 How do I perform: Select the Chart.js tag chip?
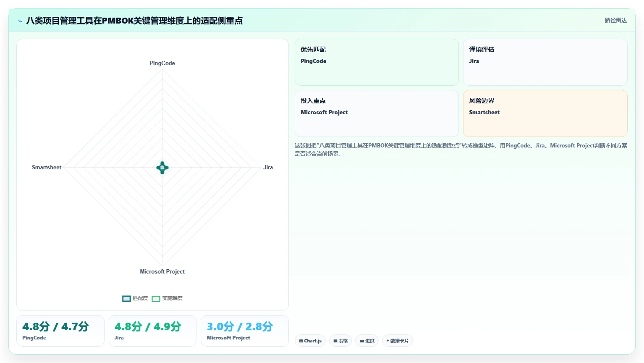click(x=310, y=341)
